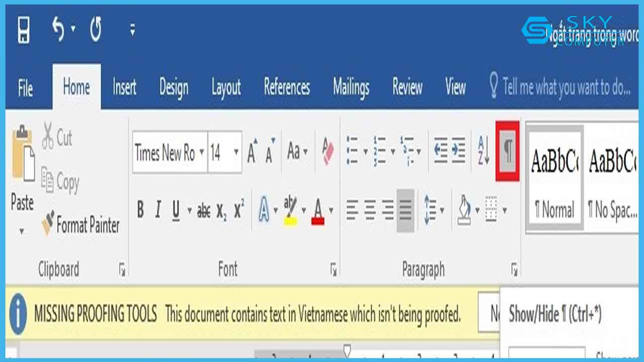
Task: Open the font size dropdown
Action: (x=236, y=151)
